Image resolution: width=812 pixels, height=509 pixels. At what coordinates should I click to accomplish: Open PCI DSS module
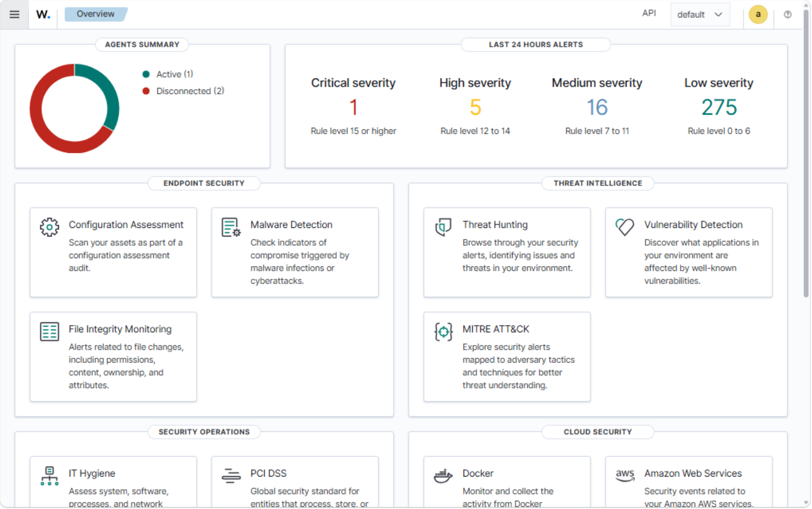tap(295, 482)
